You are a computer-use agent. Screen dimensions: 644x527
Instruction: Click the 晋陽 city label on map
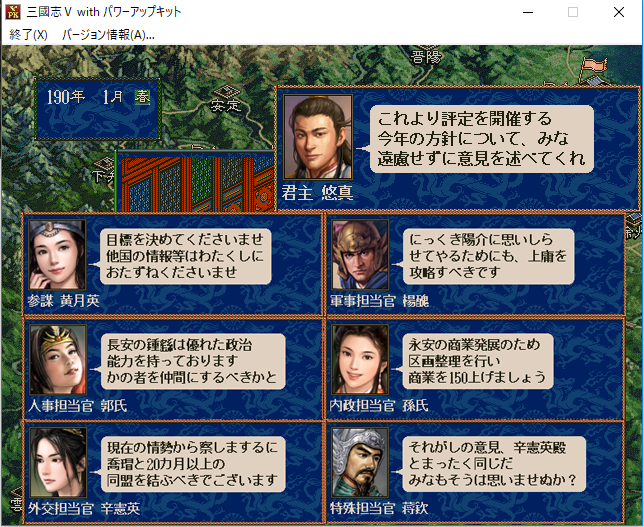pyautogui.click(x=426, y=57)
